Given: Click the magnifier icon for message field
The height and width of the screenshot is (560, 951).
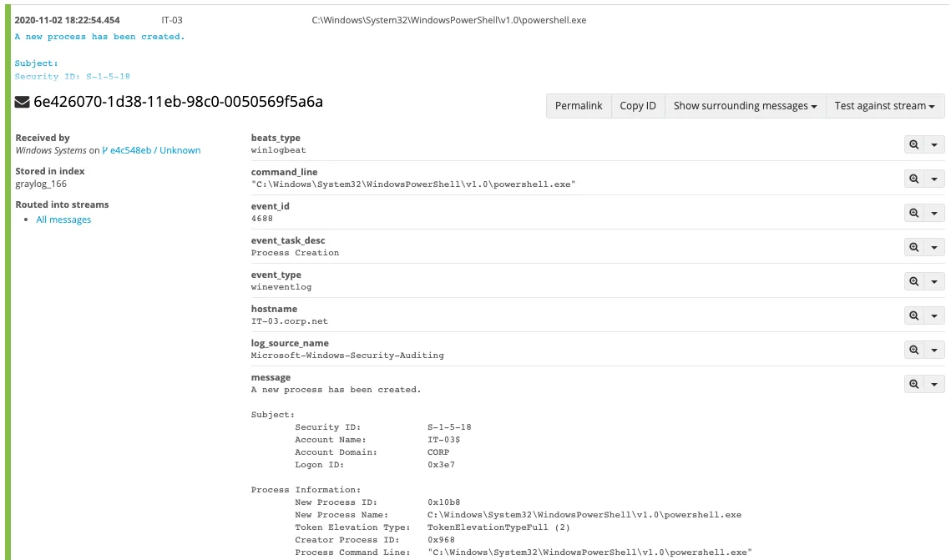Looking at the screenshot, I should point(914,384).
